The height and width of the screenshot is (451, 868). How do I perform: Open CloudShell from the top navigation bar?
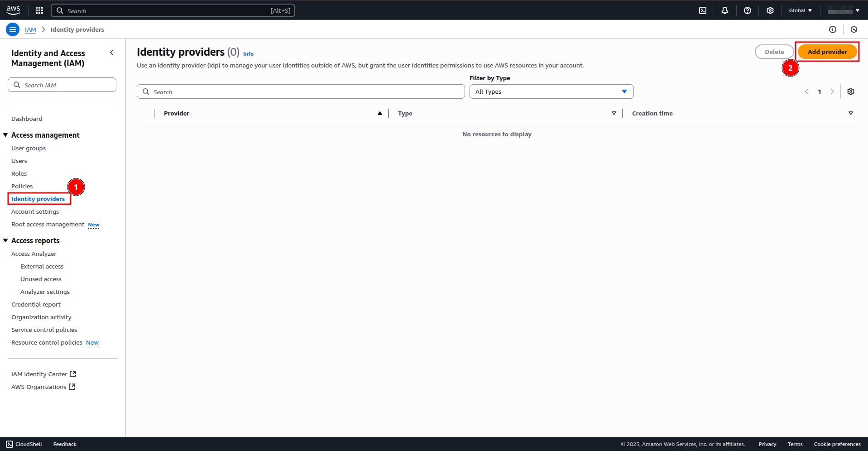coord(703,10)
